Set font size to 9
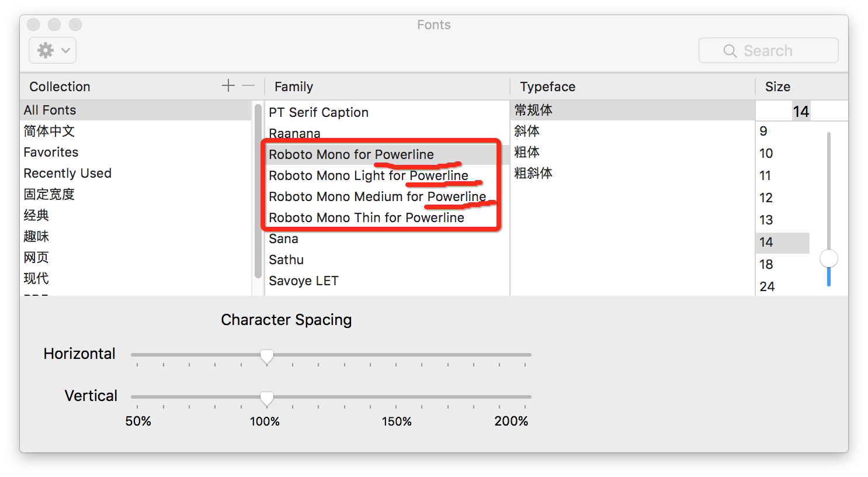Viewport: 868px width, 477px height. click(x=783, y=131)
